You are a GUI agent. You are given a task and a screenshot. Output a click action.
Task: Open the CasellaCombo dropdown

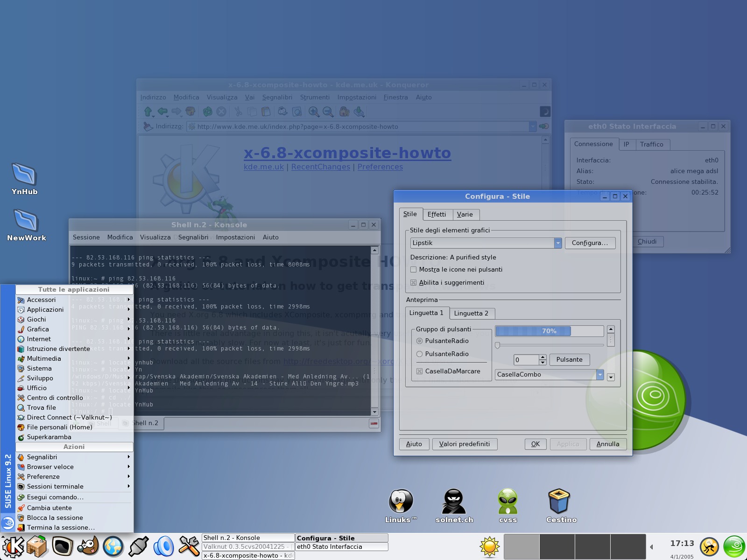point(550,375)
